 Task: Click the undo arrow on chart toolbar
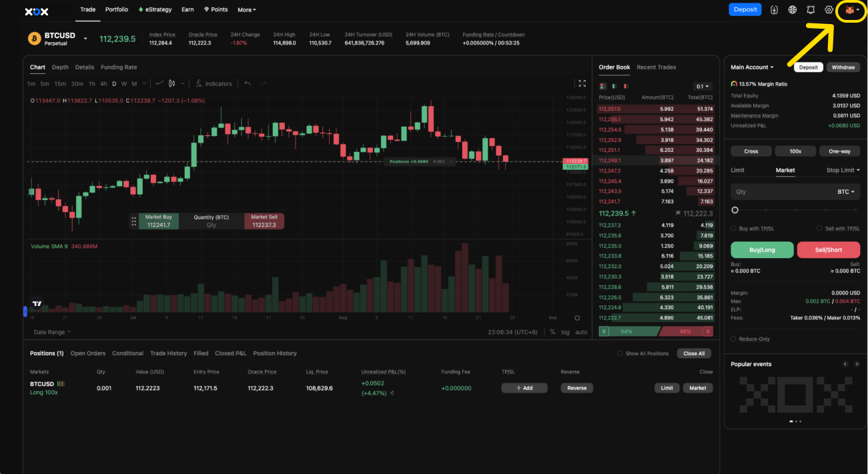(248, 84)
